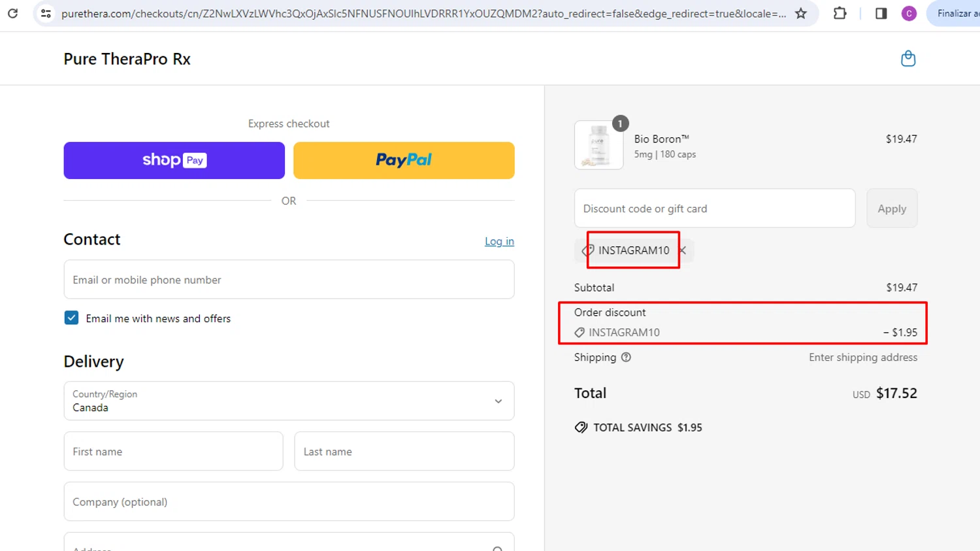
Task: Focus the email or phone number field
Action: tap(289, 280)
